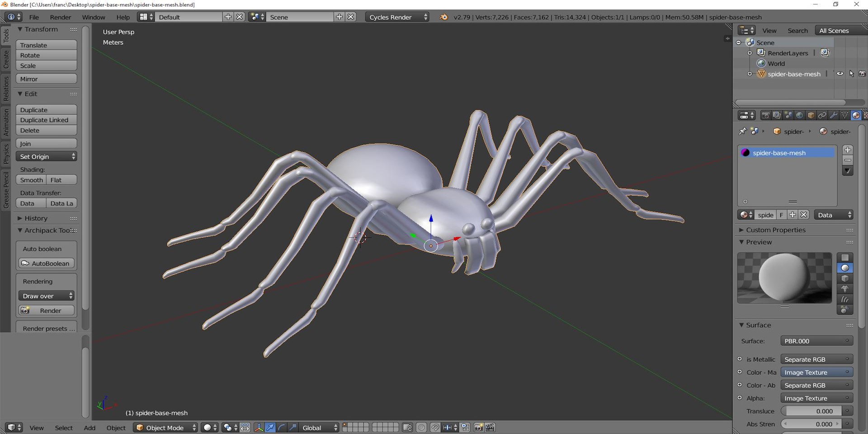Toggle snap magnet in viewport header
Image resolution: width=868 pixels, height=434 pixels.
435,427
